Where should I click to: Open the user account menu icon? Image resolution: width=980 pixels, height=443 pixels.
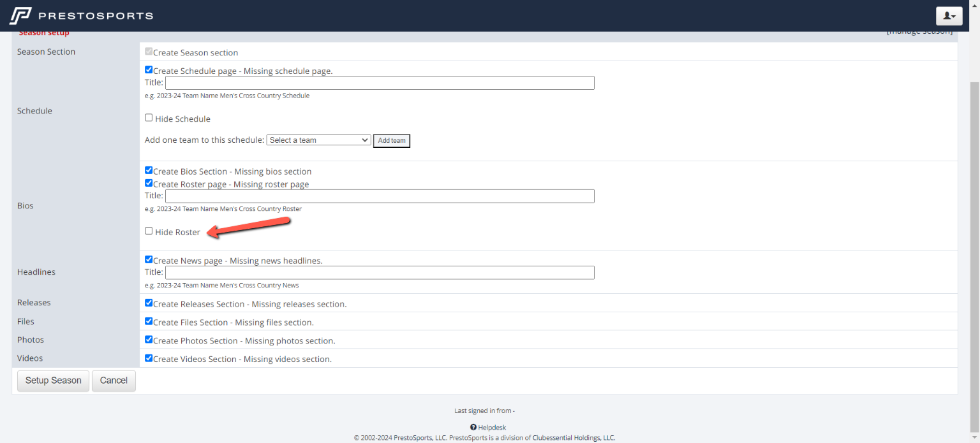click(x=949, y=16)
